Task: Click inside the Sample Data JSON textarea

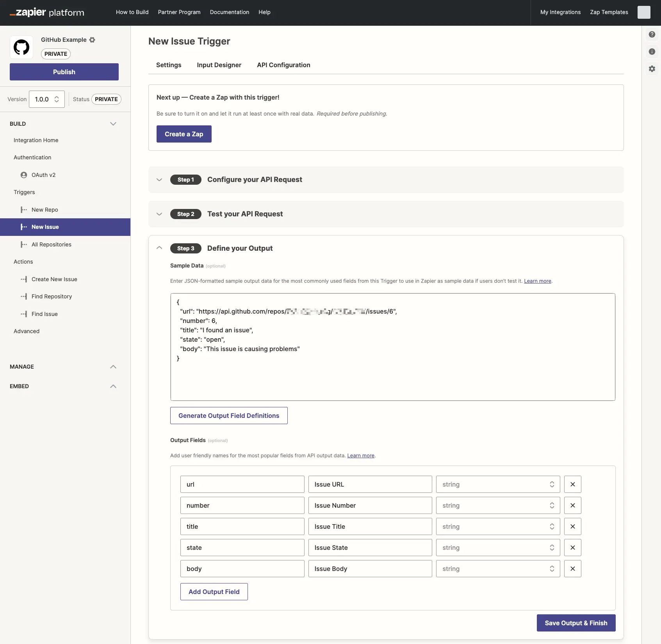Action: 393,347
